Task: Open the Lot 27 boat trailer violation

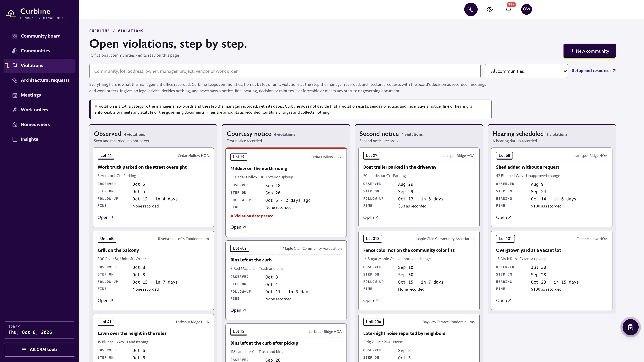Action: click(371, 217)
